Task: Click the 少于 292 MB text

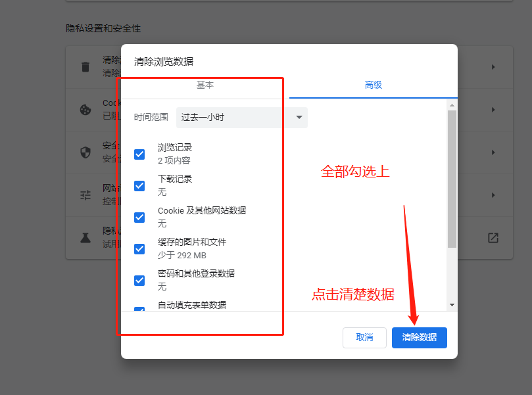Action: (x=182, y=255)
